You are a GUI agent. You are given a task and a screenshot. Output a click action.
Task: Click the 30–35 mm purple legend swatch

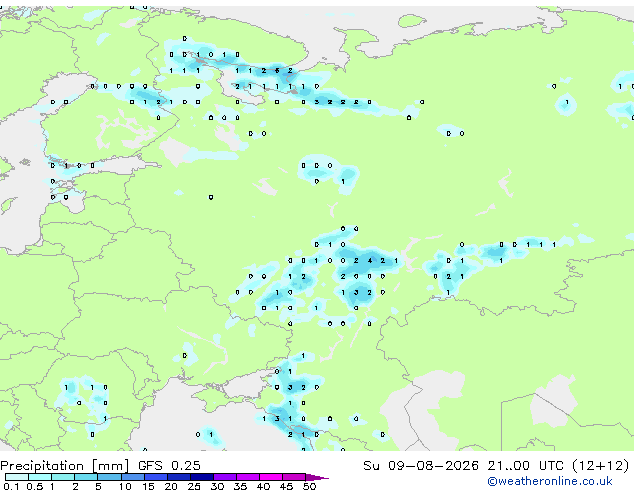click(225, 477)
